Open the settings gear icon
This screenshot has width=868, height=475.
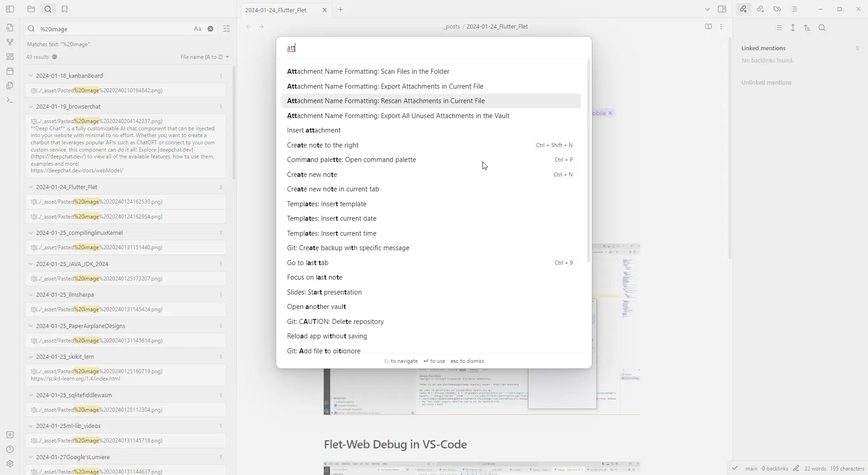pos(10,464)
